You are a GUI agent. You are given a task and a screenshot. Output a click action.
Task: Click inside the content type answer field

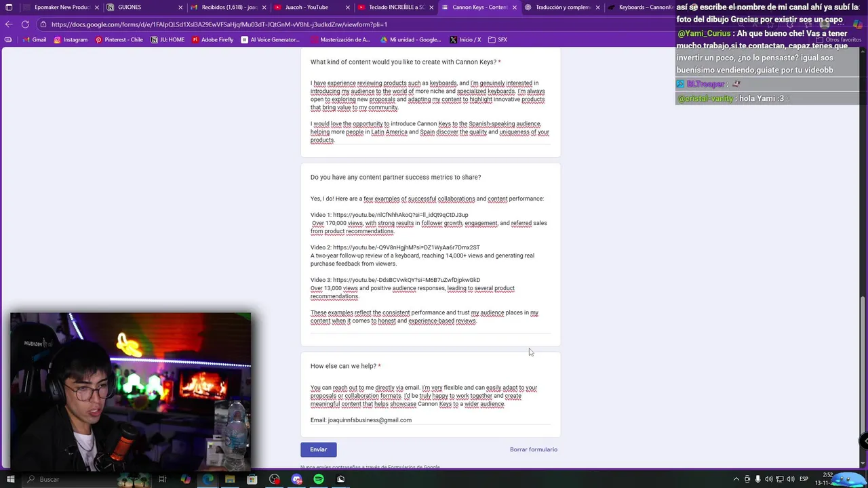pyautogui.click(x=431, y=111)
